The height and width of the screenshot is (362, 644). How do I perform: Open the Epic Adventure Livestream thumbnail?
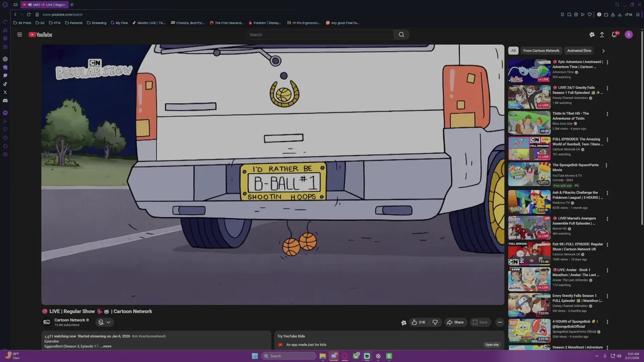[529, 71]
